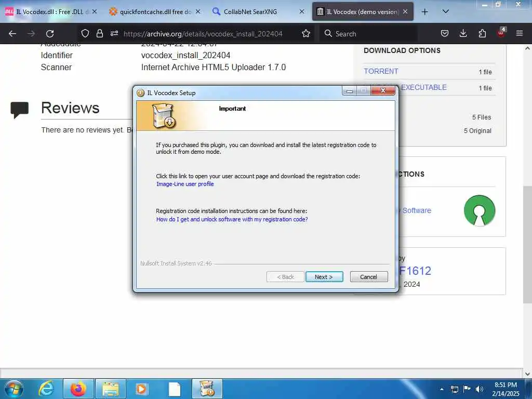Open the registration code unlock instructions link

232,219
